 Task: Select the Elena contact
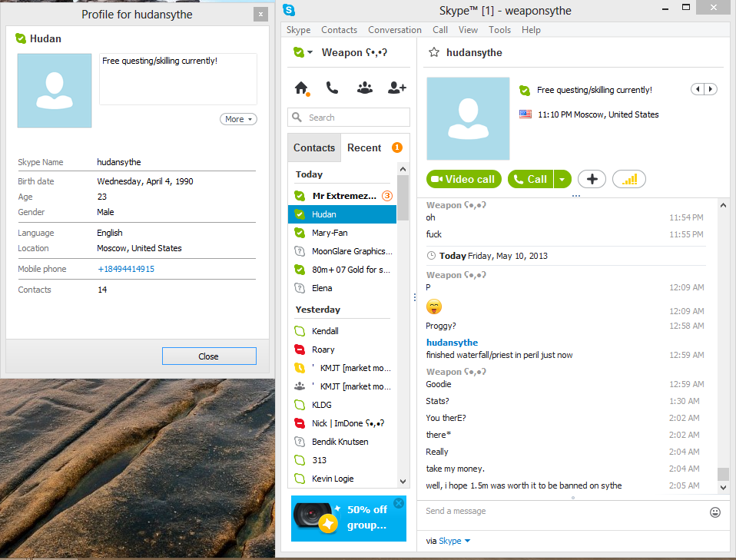pos(342,288)
